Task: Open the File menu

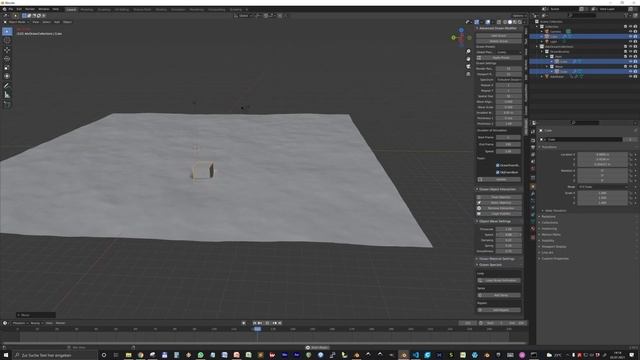Action: (11, 9)
